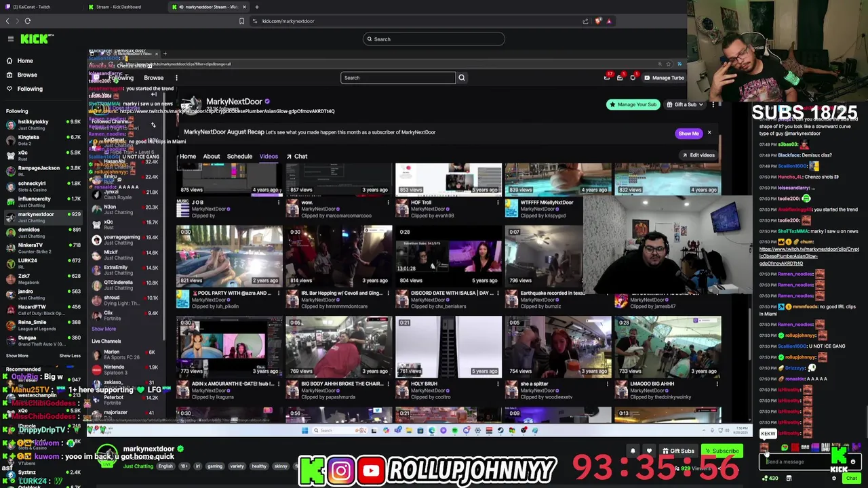868x488 pixels.
Task: Open three-dot menu beside Gift a Sub
Action: 713,104
